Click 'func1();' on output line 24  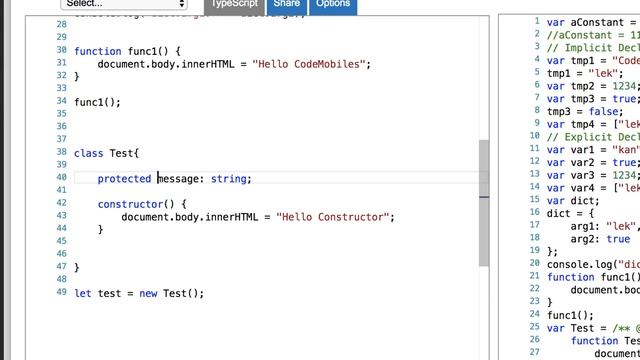pos(571,315)
